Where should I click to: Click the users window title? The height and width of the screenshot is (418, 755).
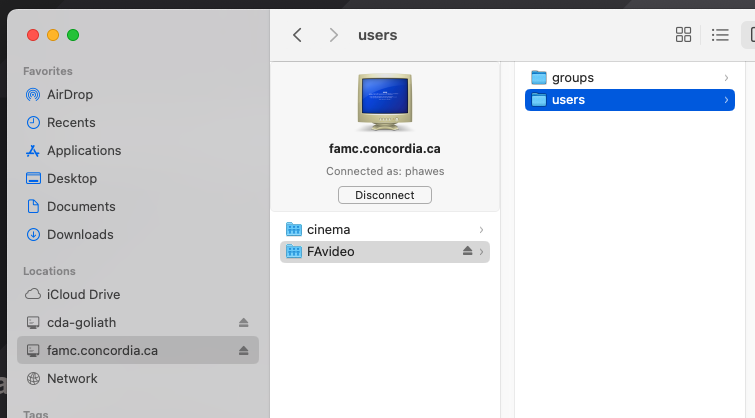click(378, 35)
